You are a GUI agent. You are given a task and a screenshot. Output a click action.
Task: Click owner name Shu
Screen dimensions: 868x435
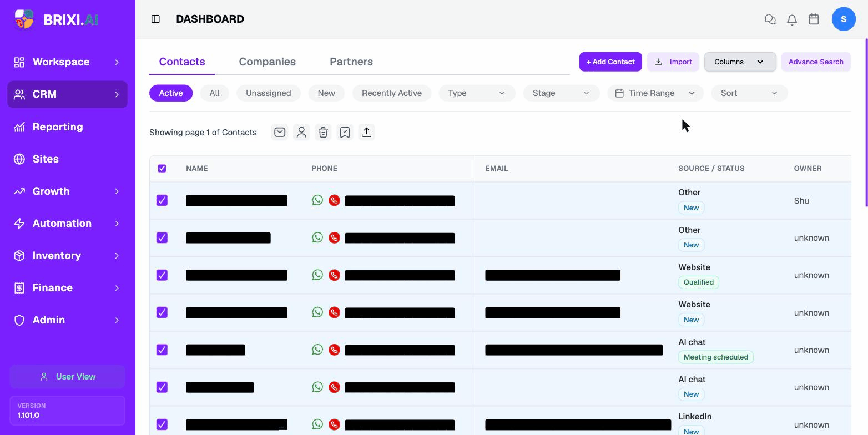pos(801,201)
